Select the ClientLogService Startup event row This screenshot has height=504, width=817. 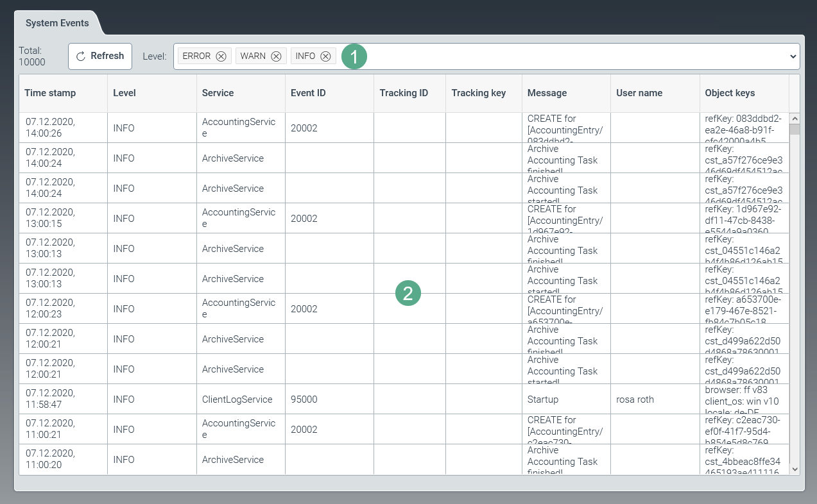pos(237,399)
